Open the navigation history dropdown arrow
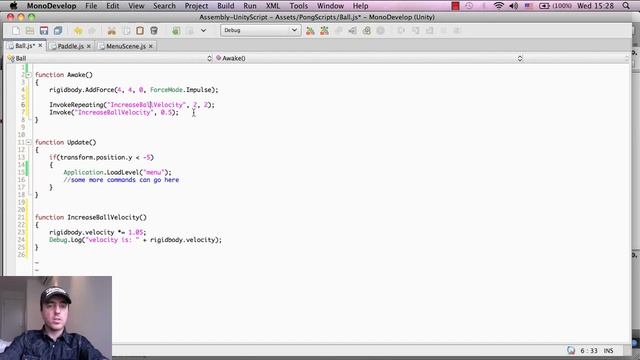The height and width of the screenshot is (360, 640). click(203, 31)
